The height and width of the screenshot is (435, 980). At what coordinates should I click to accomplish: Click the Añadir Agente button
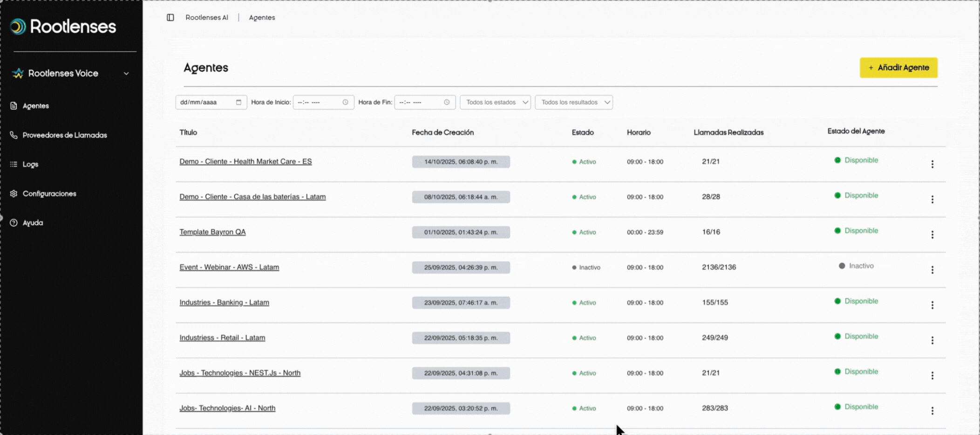898,68
